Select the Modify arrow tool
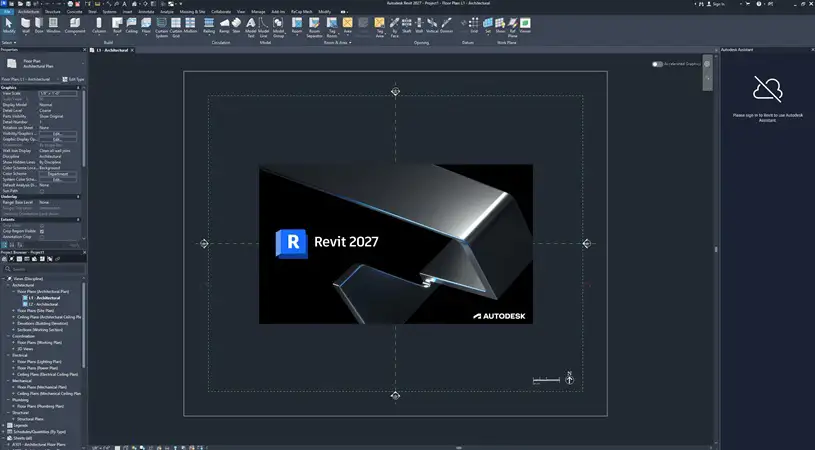The image size is (815, 450). (9, 25)
